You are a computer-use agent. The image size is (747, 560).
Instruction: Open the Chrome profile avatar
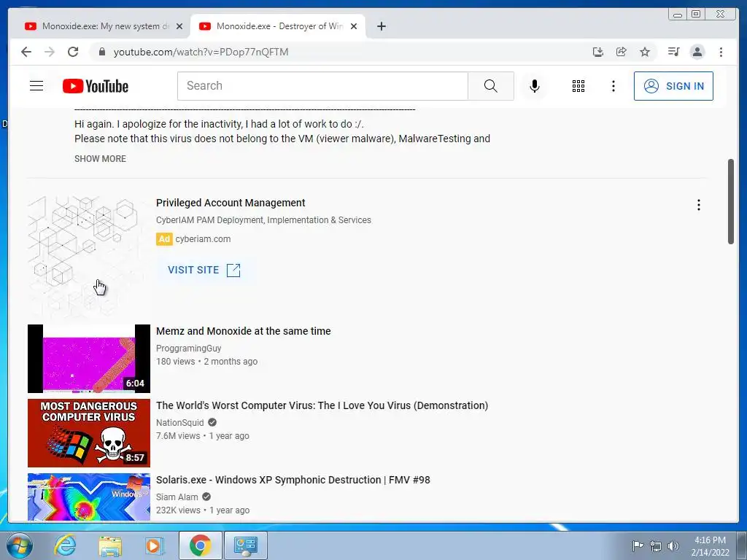coord(697,52)
